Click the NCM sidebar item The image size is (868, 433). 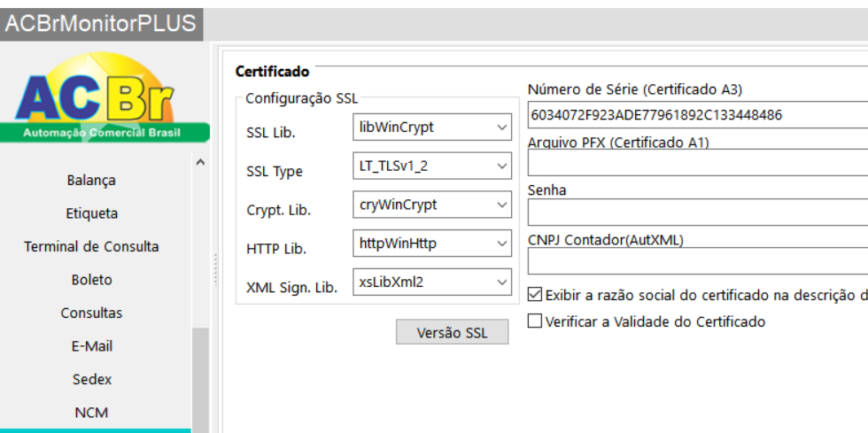[x=91, y=413]
